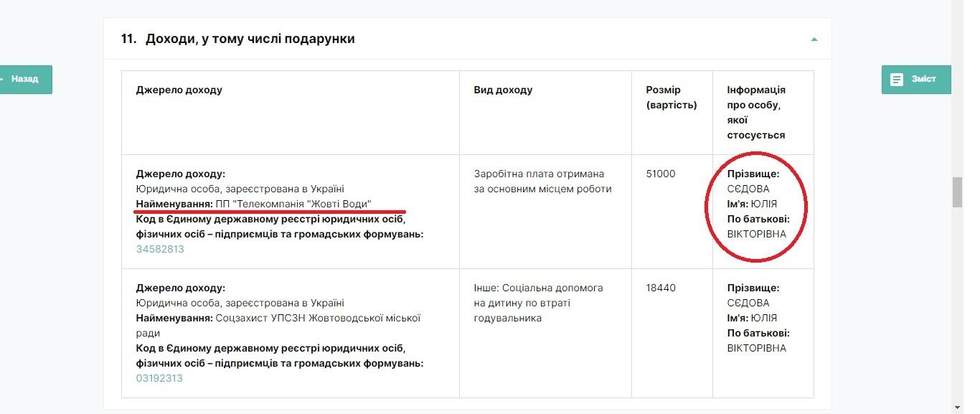This screenshot has width=980, height=414.
Task: Open the EDRPOU code link 34582813
Action: [159, 249]
